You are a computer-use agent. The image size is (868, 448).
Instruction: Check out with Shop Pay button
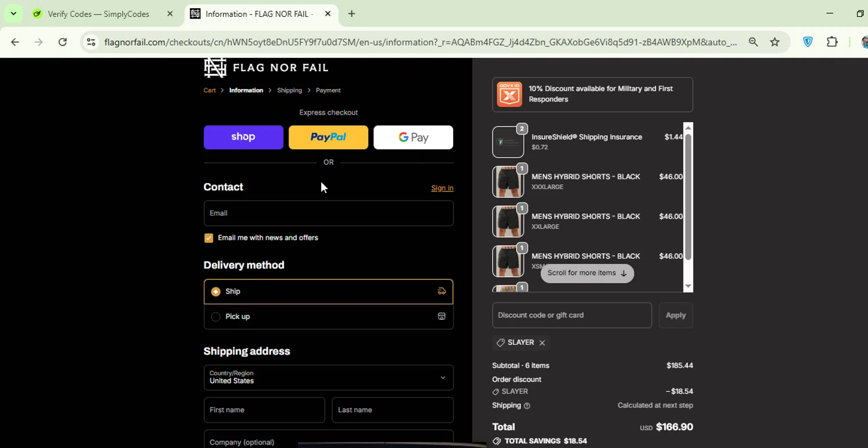[x=243, y=138]
